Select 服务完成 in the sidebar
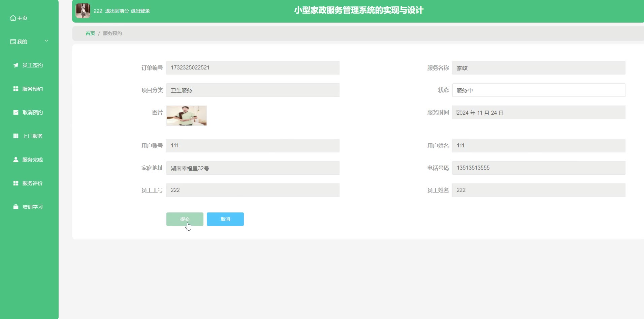 pos(32,160)
